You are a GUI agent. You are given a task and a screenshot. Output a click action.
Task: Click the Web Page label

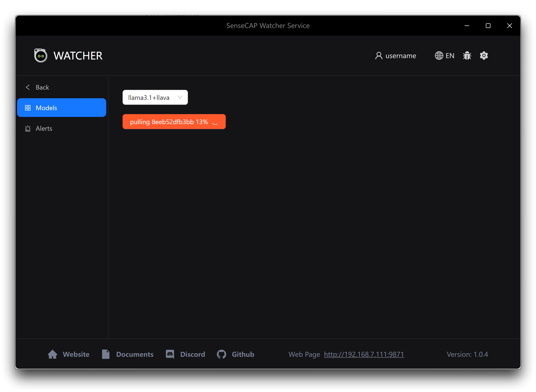click(x=304, y=354)
